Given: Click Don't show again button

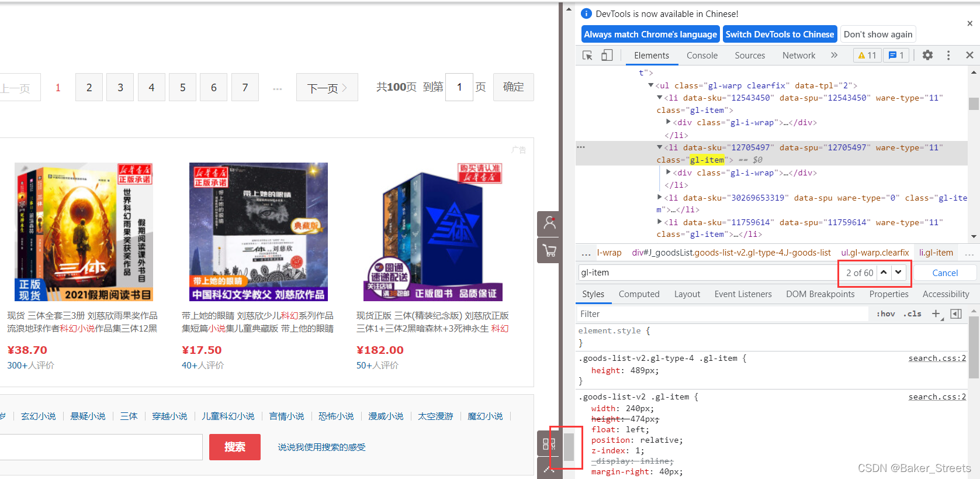Looking at the screenshot, I should 878,35.
